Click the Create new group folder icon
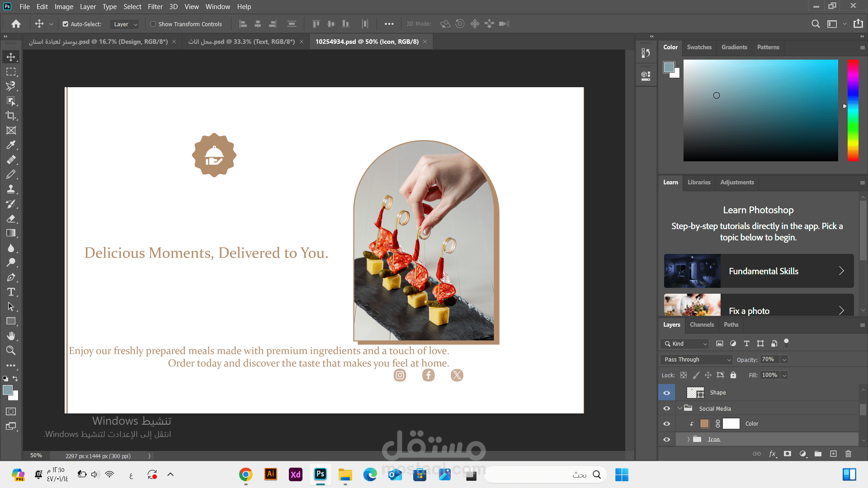 [818, 454]
